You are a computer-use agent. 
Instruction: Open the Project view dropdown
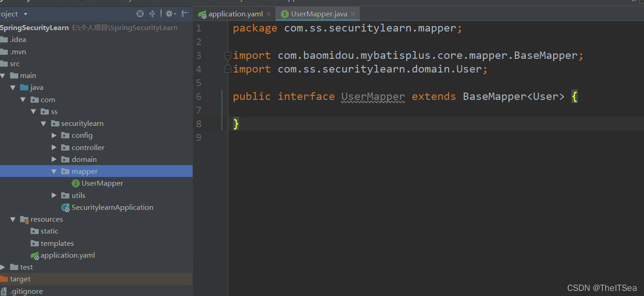tap(25, 14)
